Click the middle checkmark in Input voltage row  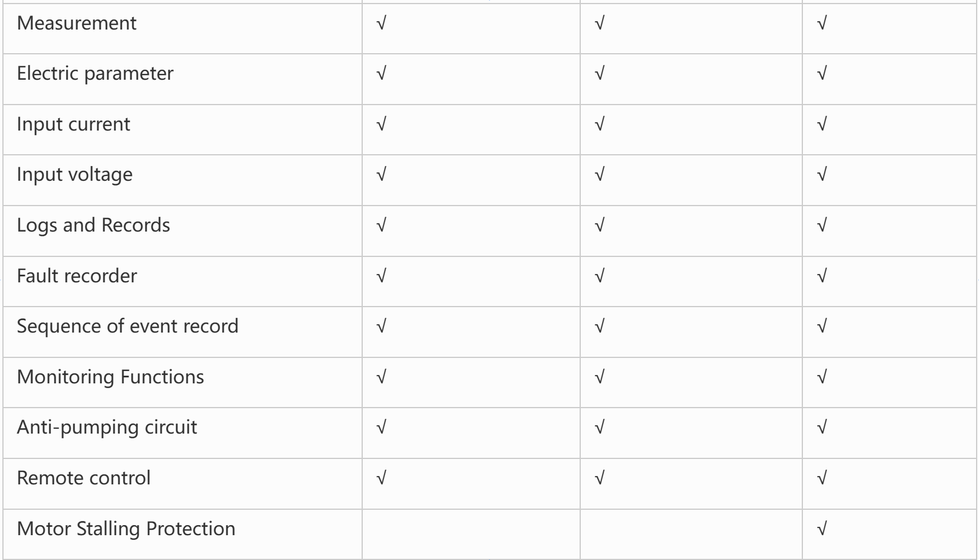point(600,175)
